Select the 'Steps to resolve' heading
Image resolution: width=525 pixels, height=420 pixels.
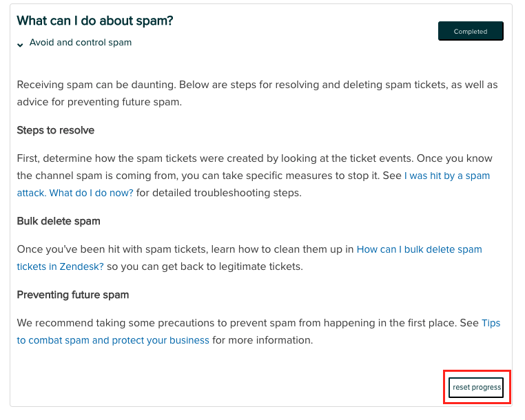coord(56,130)
